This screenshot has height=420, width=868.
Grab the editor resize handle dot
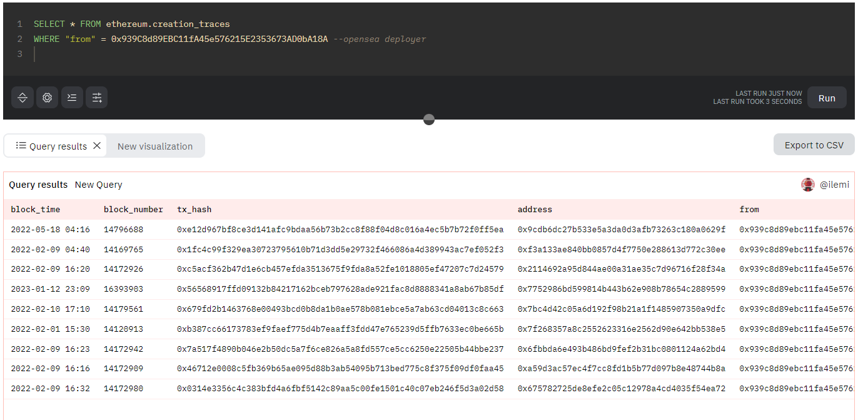tap(429, 120)
